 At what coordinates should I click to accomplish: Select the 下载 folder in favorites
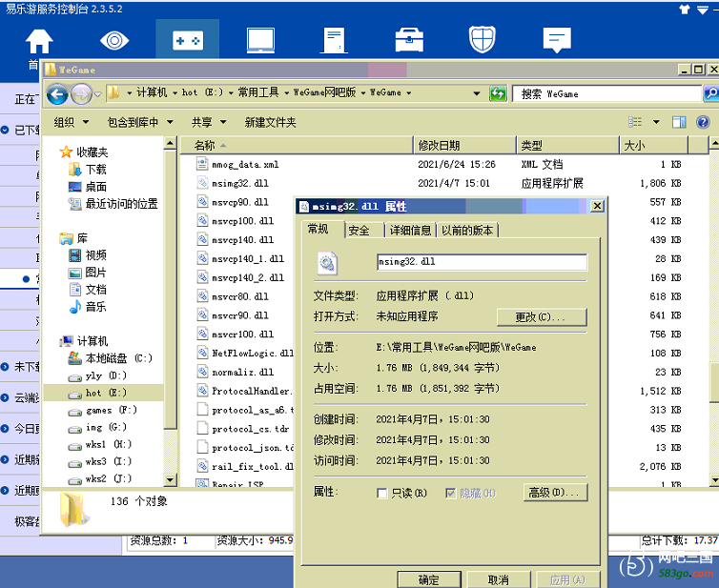tap(87, 170)
